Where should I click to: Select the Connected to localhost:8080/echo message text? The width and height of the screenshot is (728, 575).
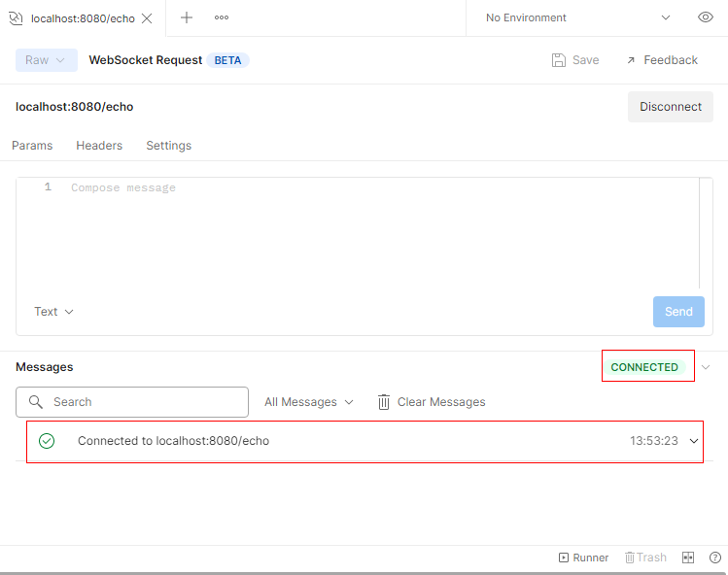point(173,441)
